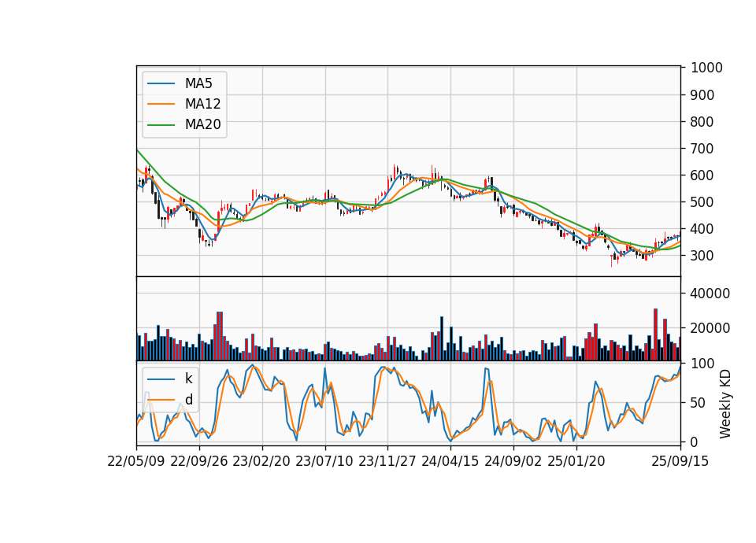
Task: Click the 24/09/02 date label
Action: pyautogui.click(x=513, y=461)
